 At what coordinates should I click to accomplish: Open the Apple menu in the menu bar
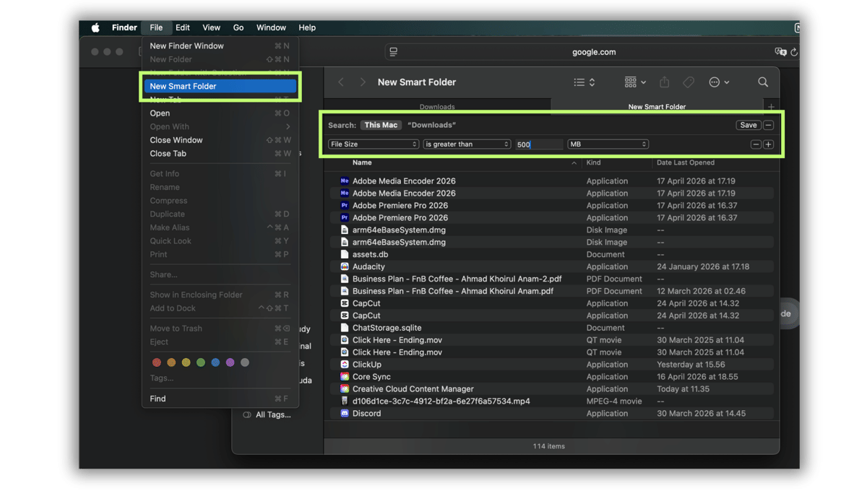(95, 27)
